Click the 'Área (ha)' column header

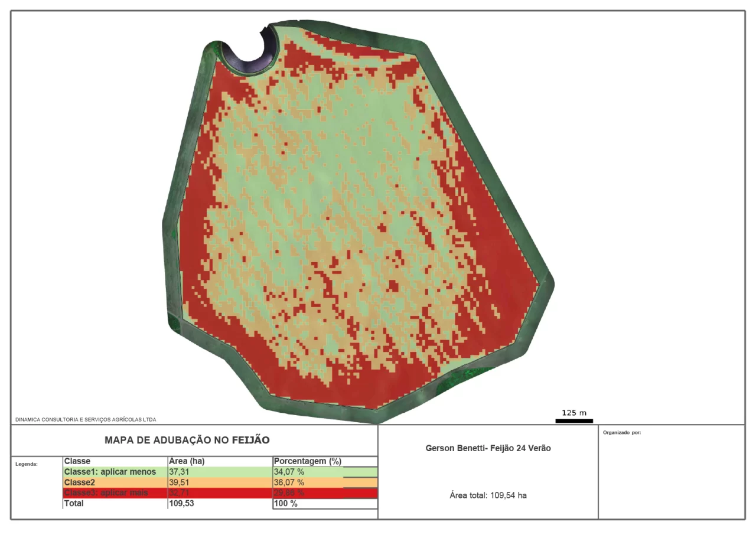187,461
